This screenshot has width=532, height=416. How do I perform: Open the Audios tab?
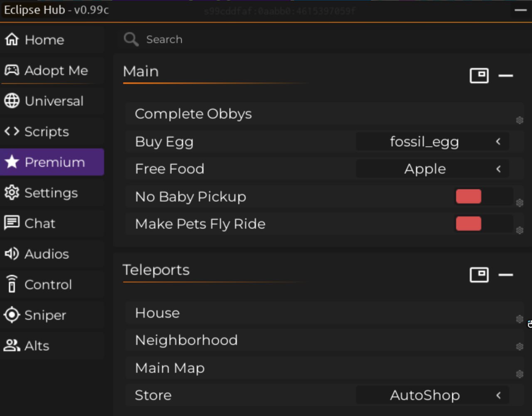point(52,254)
